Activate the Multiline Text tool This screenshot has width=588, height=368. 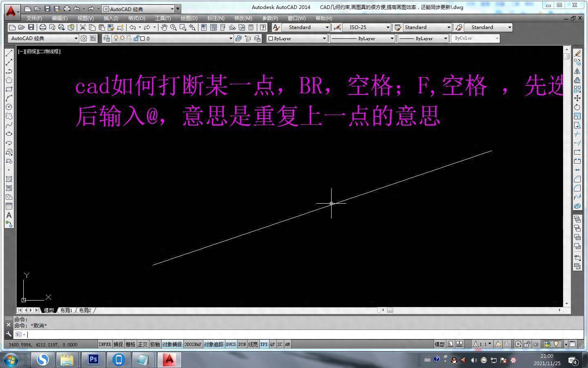[x=9, y=215]
